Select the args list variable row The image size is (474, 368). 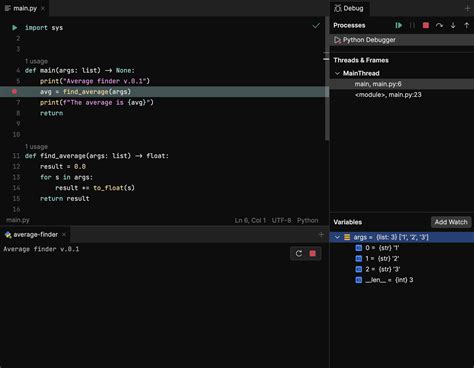tap(402, 237)
